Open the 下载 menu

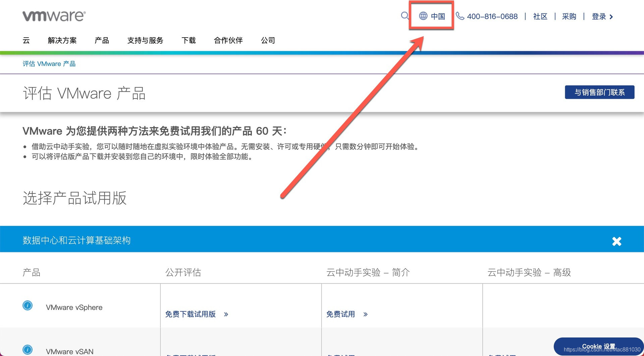[x=189, y=41]
